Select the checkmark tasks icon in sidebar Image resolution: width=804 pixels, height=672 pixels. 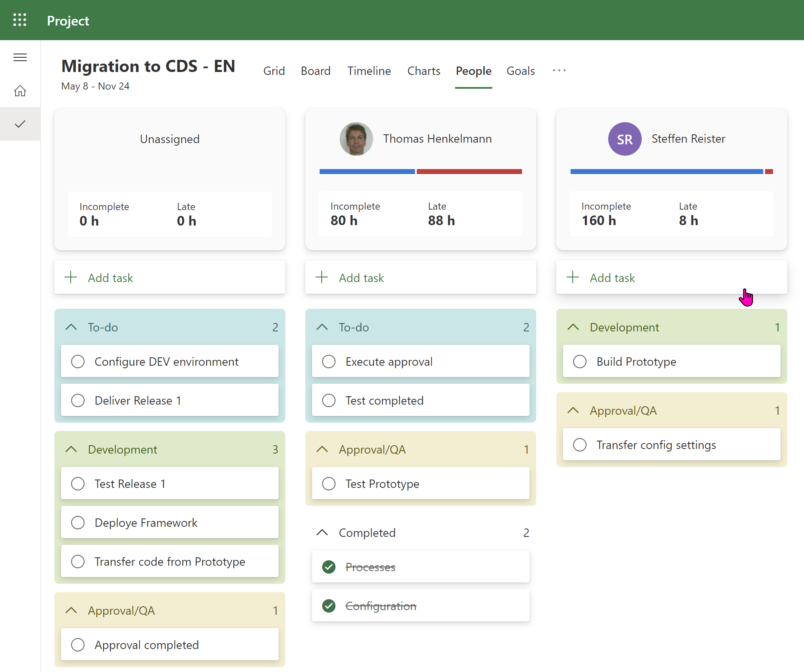(20, 124)
